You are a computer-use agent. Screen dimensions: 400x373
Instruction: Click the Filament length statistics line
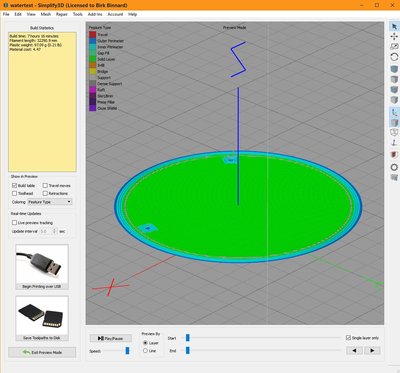(33, 40)
